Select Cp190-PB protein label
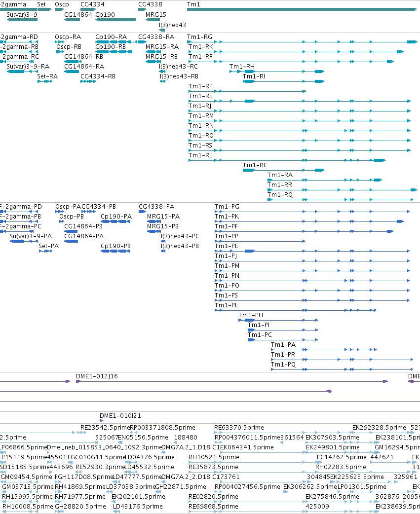420x514 pixels. click(x=116, y=246)
